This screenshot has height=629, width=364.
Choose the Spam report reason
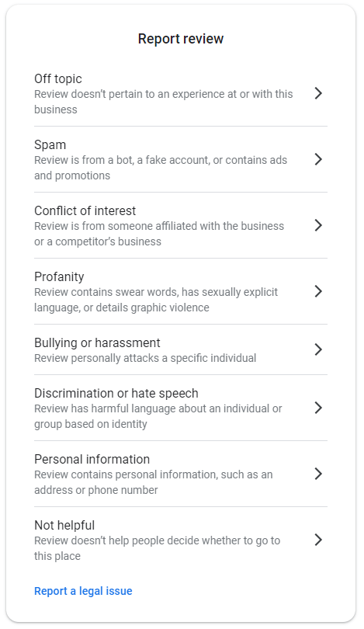pyautogui.click(x=50, y=144)
